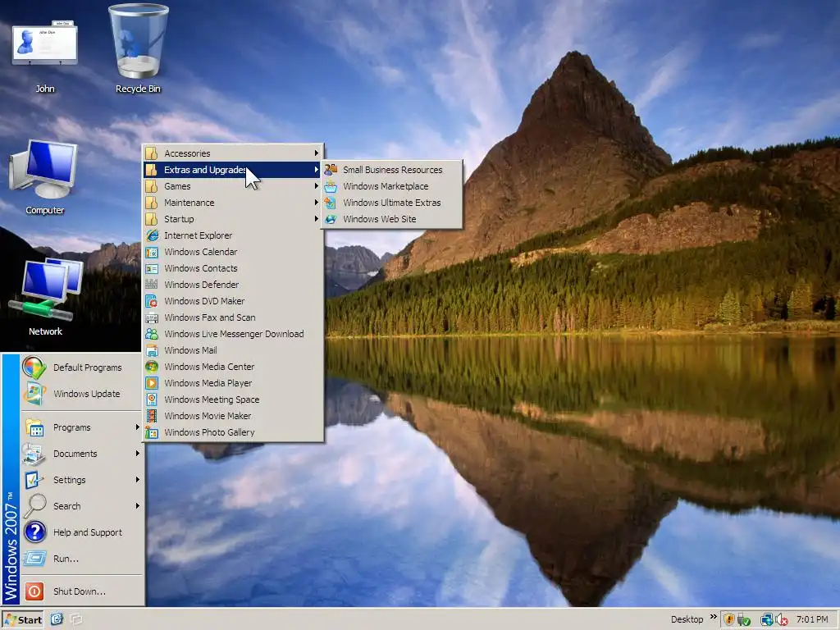The image size is (840, 630).
Task: Click the 7:01 PM clock
Action: (812, 619)
